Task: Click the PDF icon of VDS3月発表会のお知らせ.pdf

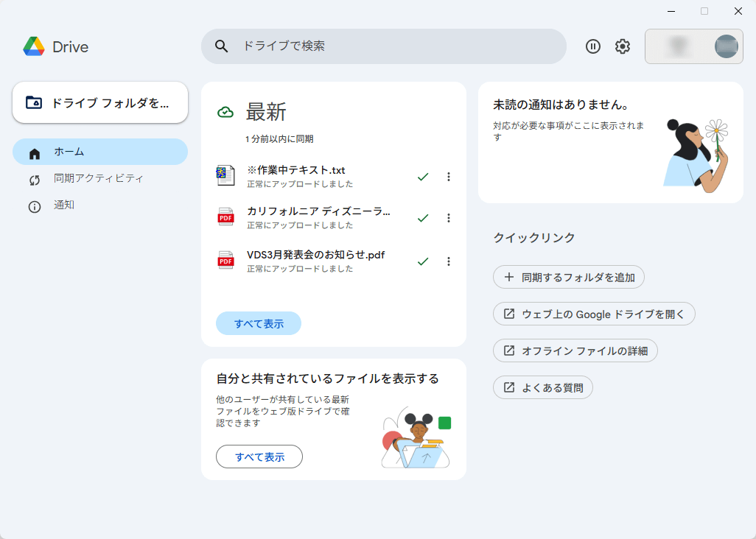Action: tap(225, 261)
